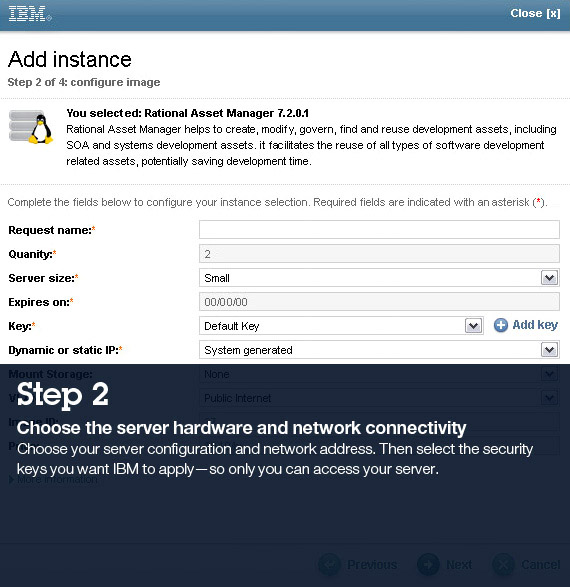Click the 'Expires on:' label
The image size is (570, 587).
pyautogui.click(x=40, y=302)
